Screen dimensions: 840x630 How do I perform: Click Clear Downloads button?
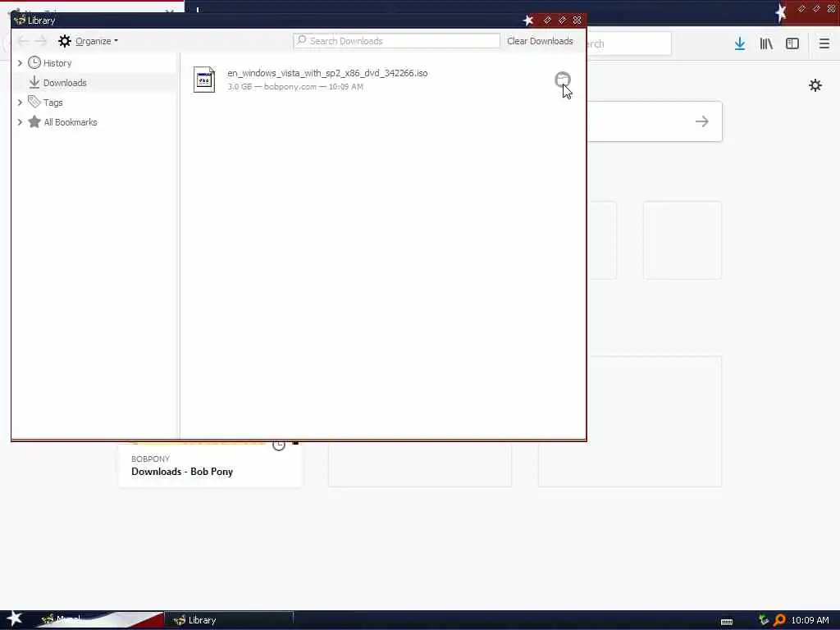(540, 41)
